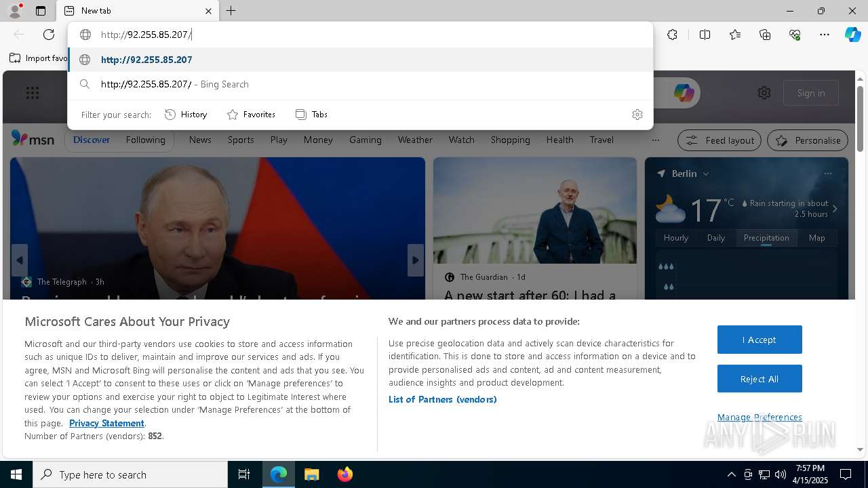The height and width of the screenshot is (488, 868).
Task: Open the Travel category
Action: (601, 140)
